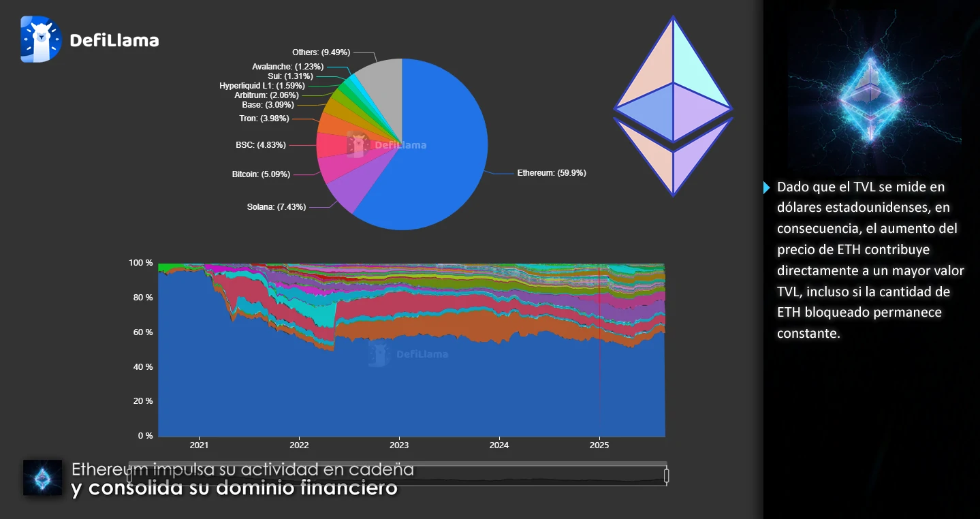Select the 2021 label on the time axis
Viewport: 980px width, 519px height.
point(199,445)
